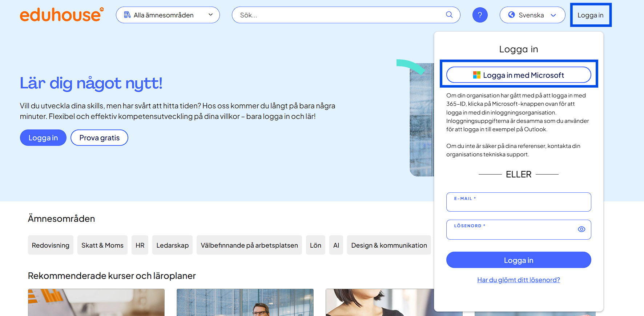Click Logga in in the top header
Image resolution: width=644 pixels, height=316 pixels.
591,15
